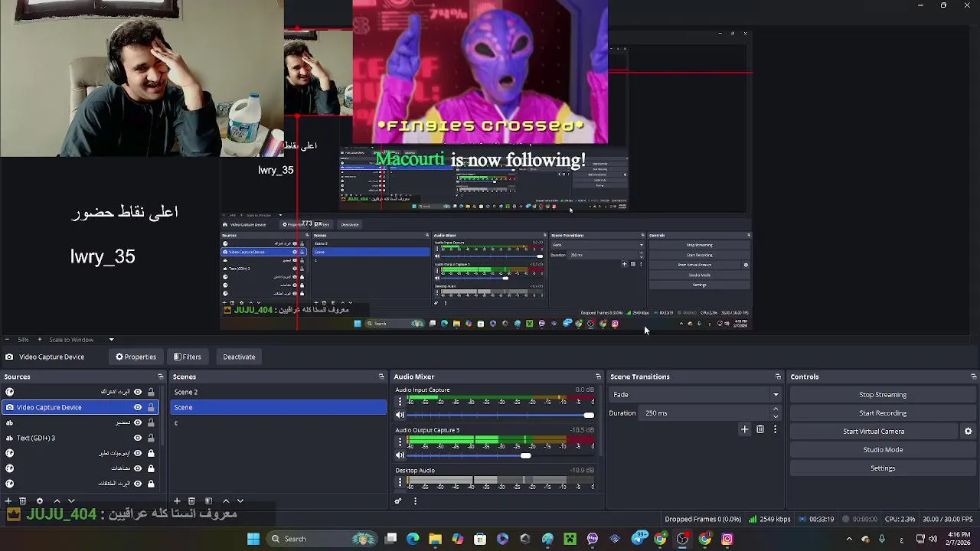Move selected source down
Screen dimensions: 980x551
[71, 501]
